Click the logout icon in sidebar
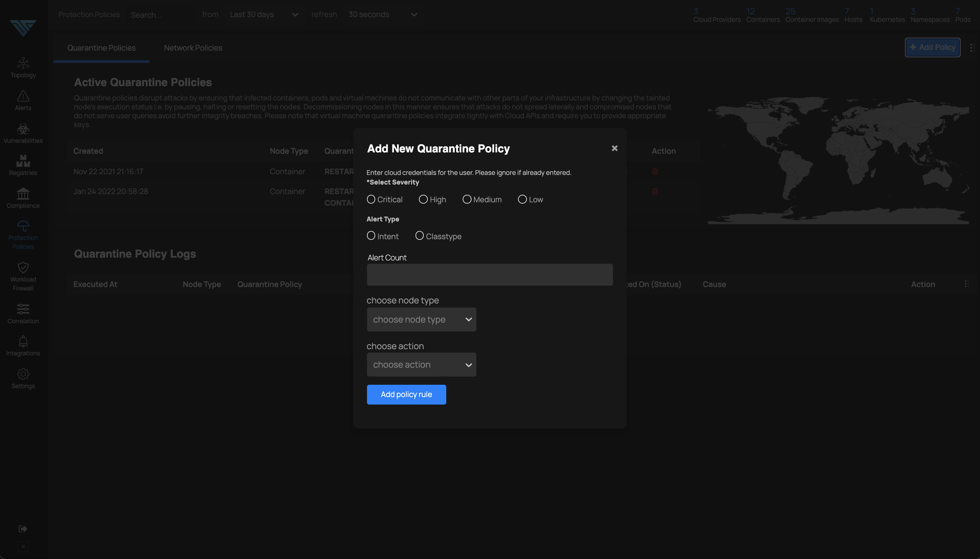 coord(23,529)
